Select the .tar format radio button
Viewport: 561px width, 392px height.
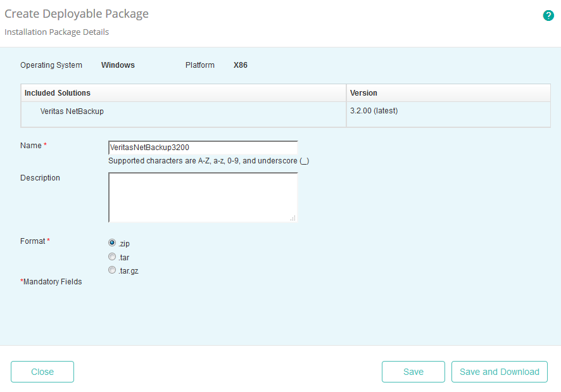point(112,256)
